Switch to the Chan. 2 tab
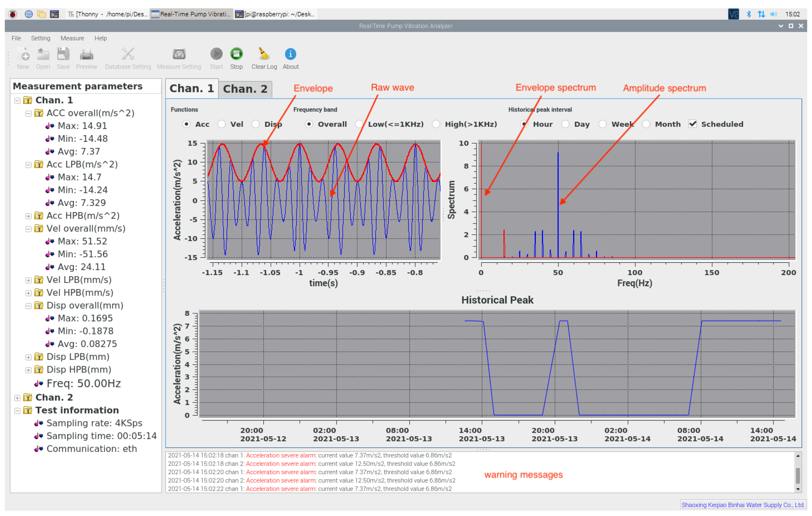 (x=245, y=89)
